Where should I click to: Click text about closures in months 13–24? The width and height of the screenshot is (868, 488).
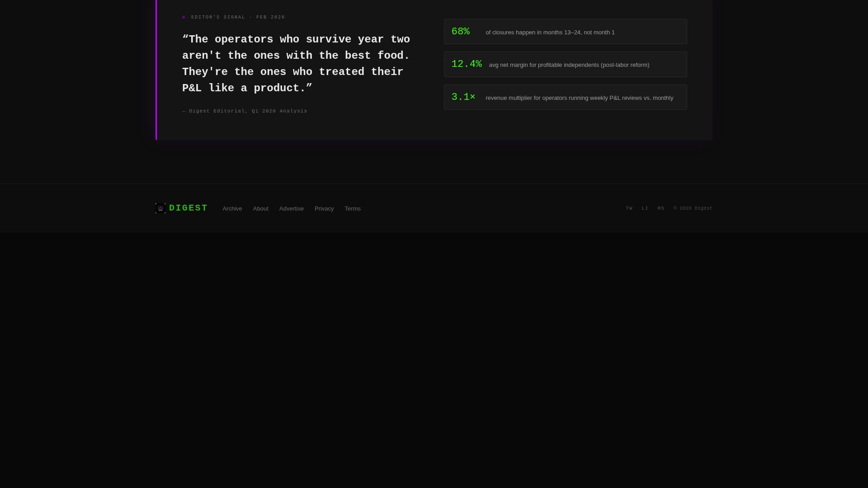(550, 33)
